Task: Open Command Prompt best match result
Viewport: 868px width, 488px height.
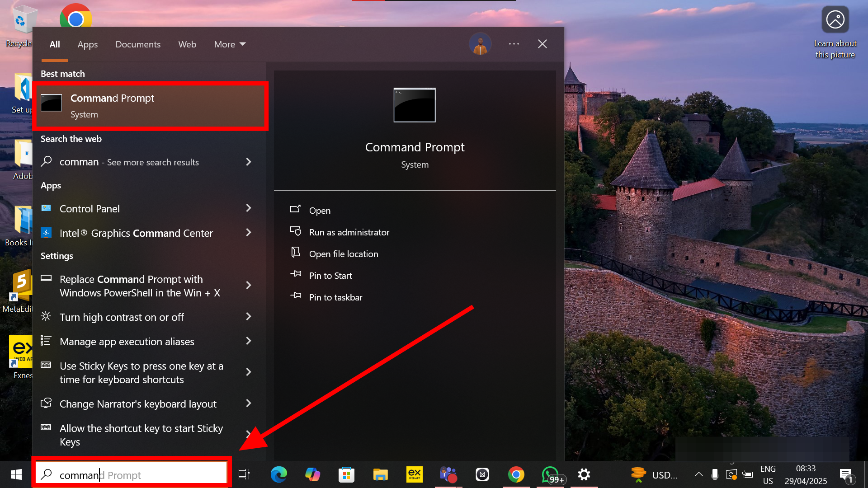Action: coord(151,106)
